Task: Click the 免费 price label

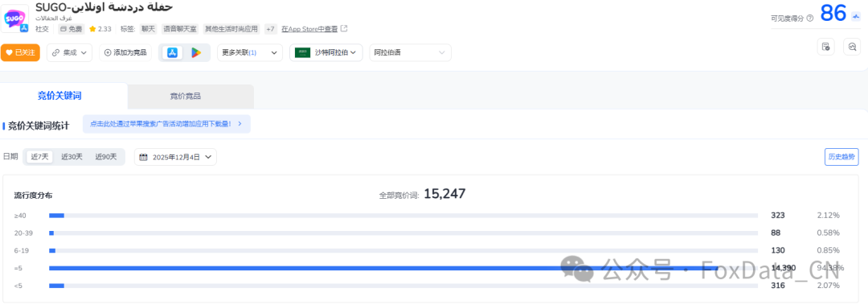Action: (72, 29)
